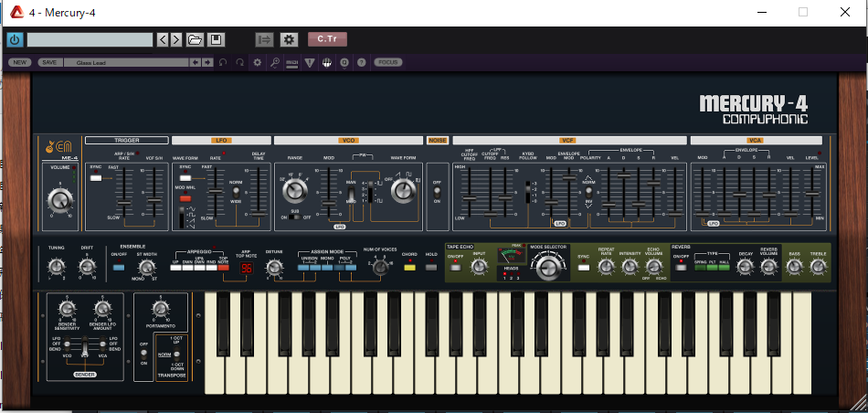Screen dimensions: 868x413
Task: Select arpeggio UP mode button
Action: click(175, 268)
